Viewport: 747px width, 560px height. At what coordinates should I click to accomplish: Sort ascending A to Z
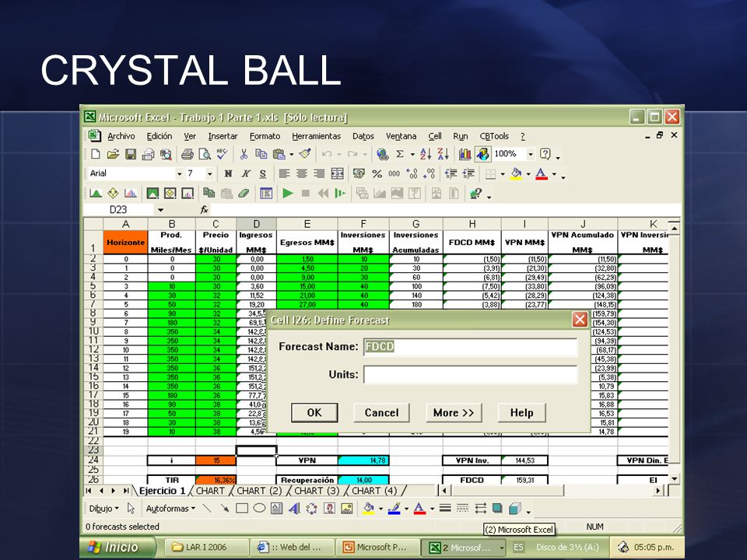click(426, 154)
